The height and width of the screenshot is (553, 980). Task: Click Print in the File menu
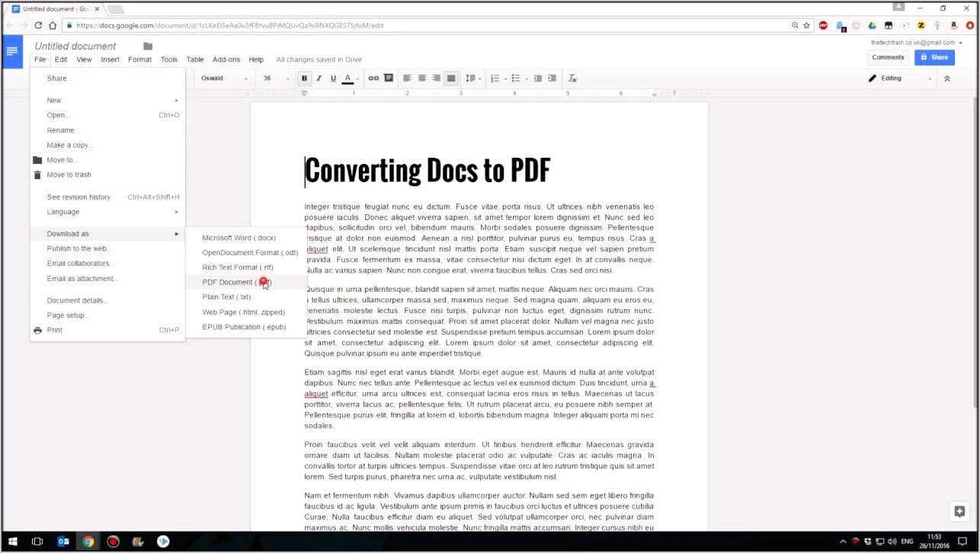[107, 330]
